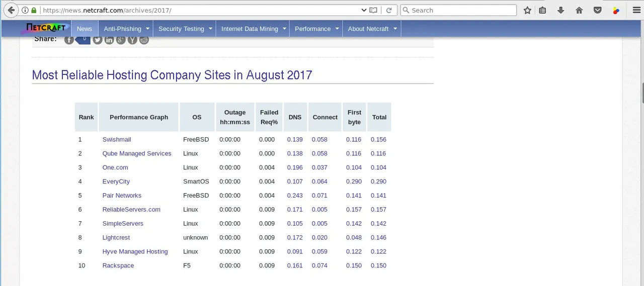Inspect the green padlock security icon
644x286 pixels.
[x=34, y=10]
